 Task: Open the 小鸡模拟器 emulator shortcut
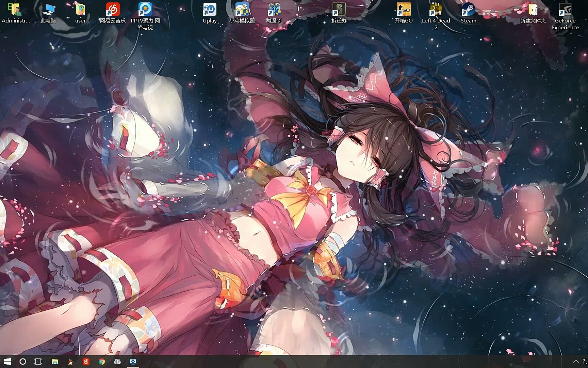tap(242, 14)
